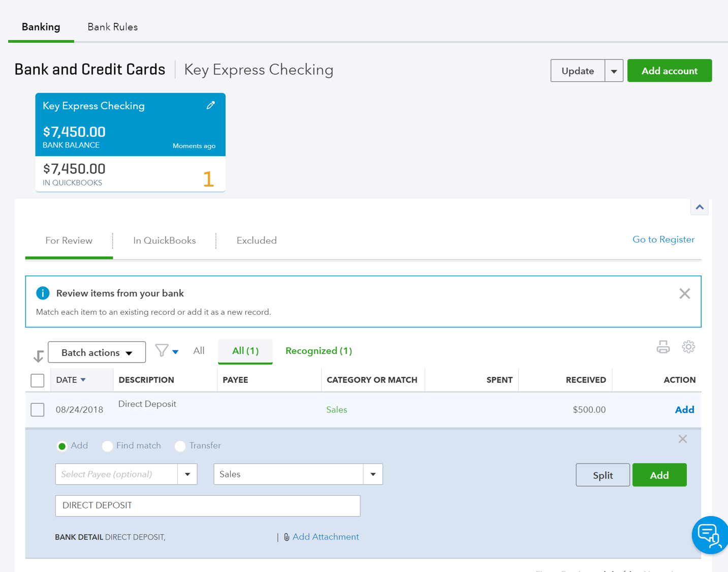Print the transaction list
Viewport: 728px width, 572px height.
(x=663, y=347)
